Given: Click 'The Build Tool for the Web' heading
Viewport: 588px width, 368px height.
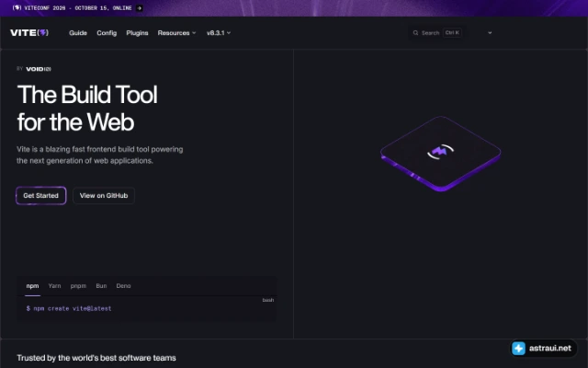Looking at the screenshot, I should (87, 109).
